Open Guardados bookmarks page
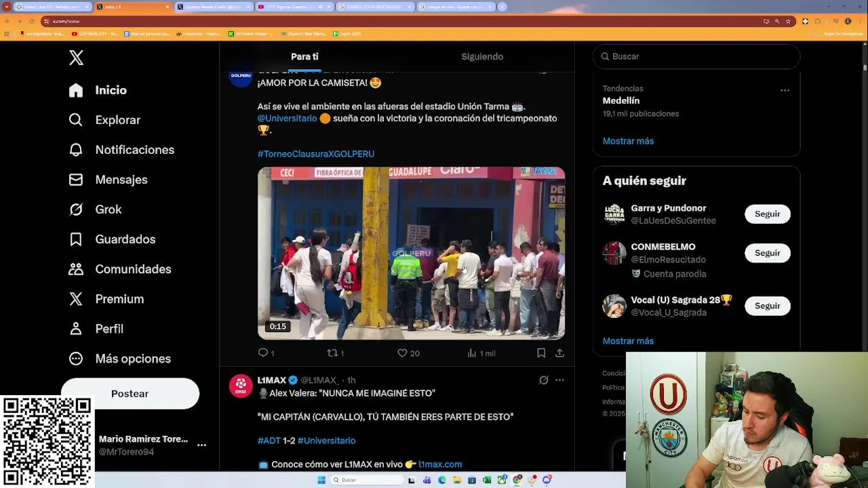The height and width of the screenshot is (488, 868). click(x=112, y=239)
